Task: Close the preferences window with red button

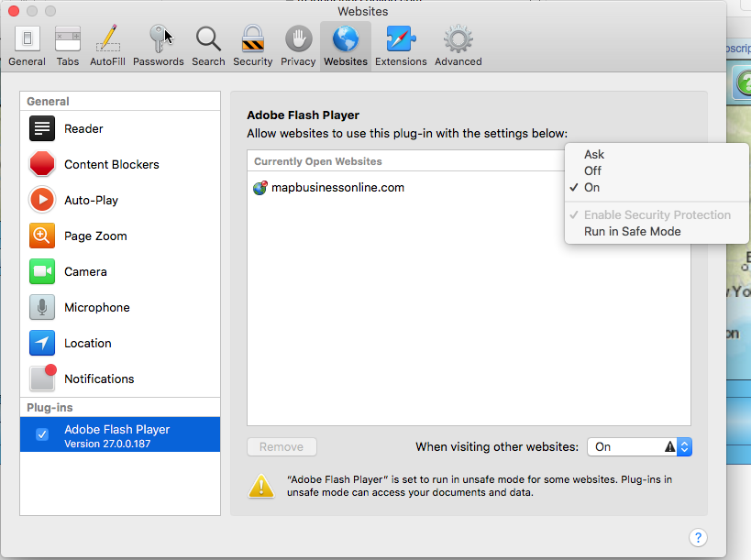Action: pos(14,10)
